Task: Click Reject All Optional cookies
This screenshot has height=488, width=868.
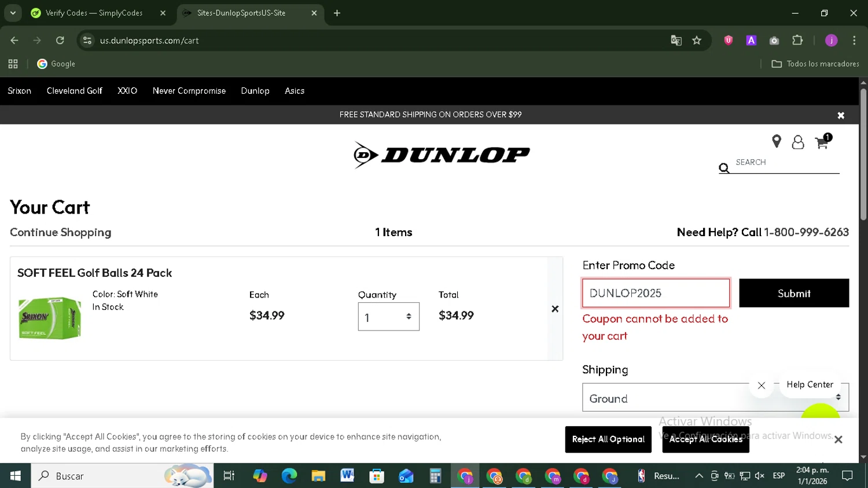Action: pyautogui.click(x=608, y=439)
